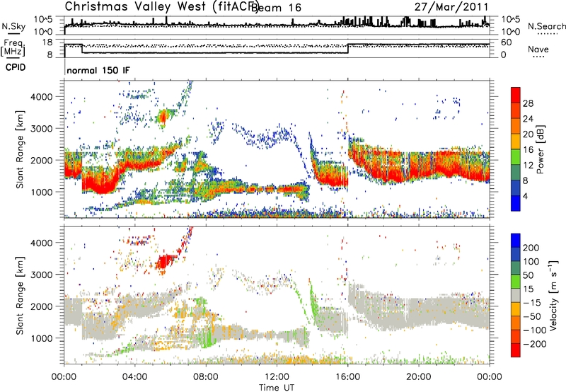This screenshot has height=392, width=566.
Task: Click the "4000" tick of the power panel
Action: point(41,97)
